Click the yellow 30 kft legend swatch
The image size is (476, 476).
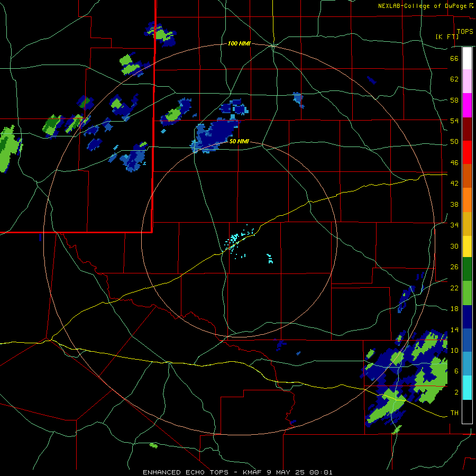pyautogui.click(x=467, y=246)
